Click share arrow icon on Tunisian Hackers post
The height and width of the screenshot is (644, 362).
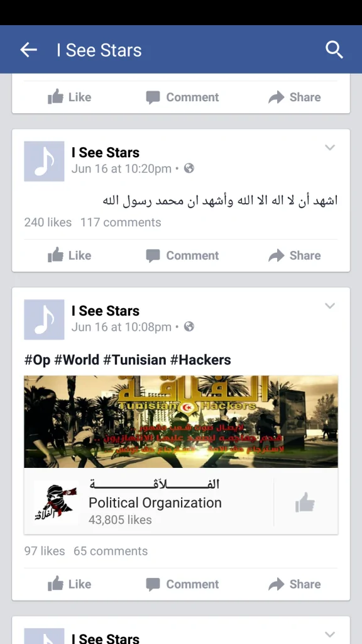coord(277,584)
